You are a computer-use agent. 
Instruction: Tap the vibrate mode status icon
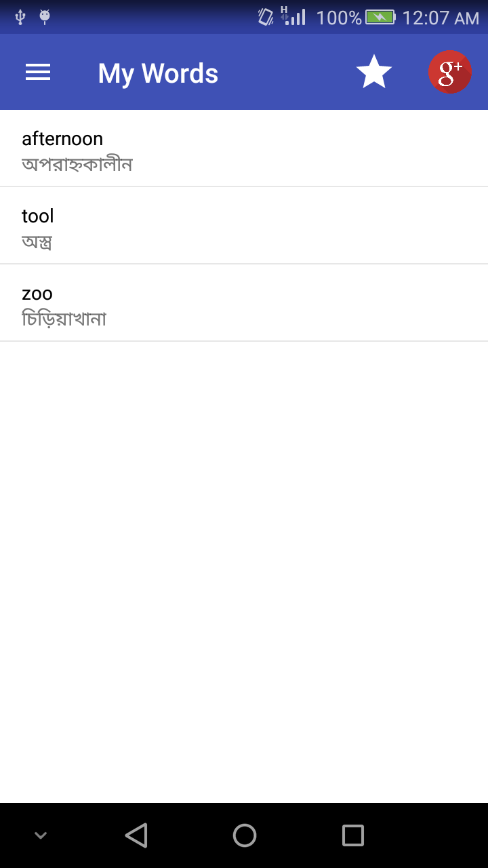pyautogui.click(x=266, y=17)
